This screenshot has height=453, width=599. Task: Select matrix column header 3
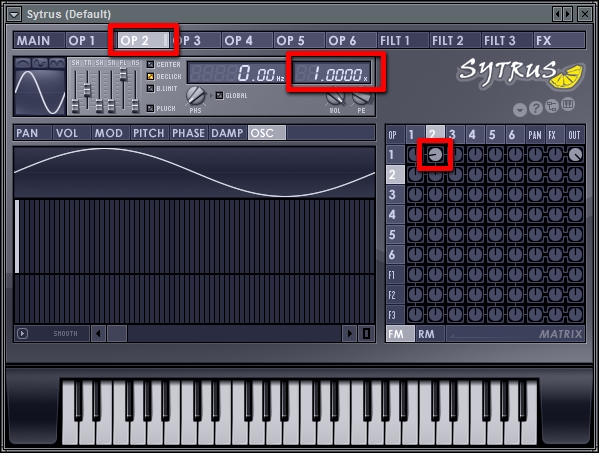[x=455, y=135]
